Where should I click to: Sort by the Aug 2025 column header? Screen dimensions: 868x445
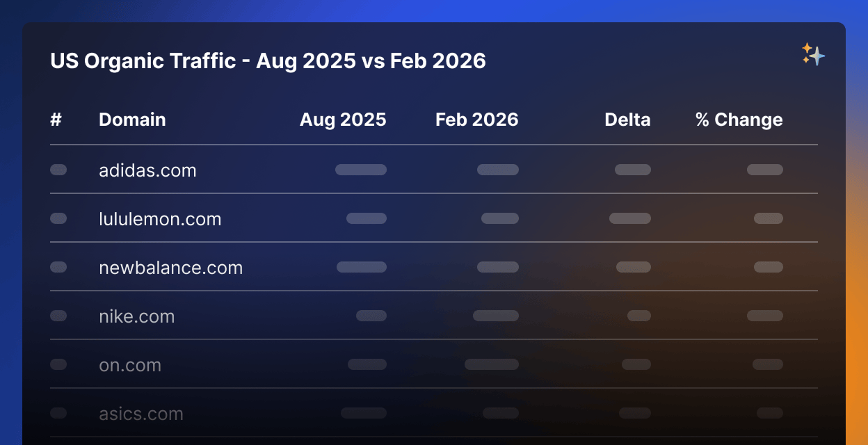(343, 120)
